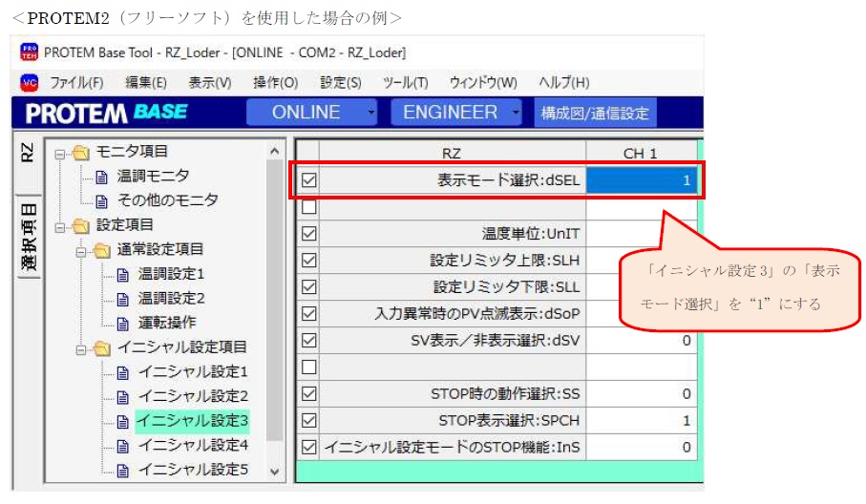866x504 pixels.
Task: Click the PROTEM app icon in title bar
Action: tap(30, 52)
